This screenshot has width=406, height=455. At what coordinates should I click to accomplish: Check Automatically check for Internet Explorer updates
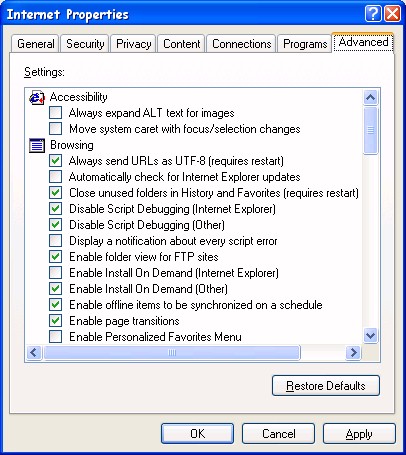tap(55, 177)
